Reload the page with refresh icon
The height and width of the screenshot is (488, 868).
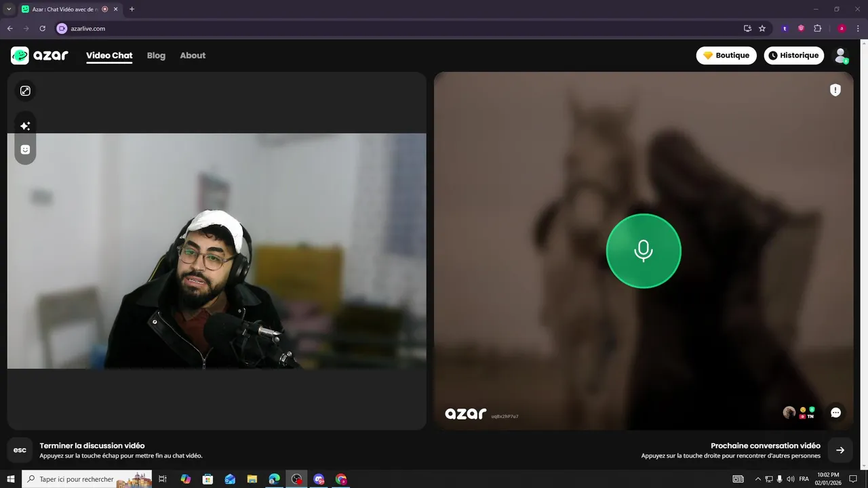pyautogui.click(x=42, y=28)
